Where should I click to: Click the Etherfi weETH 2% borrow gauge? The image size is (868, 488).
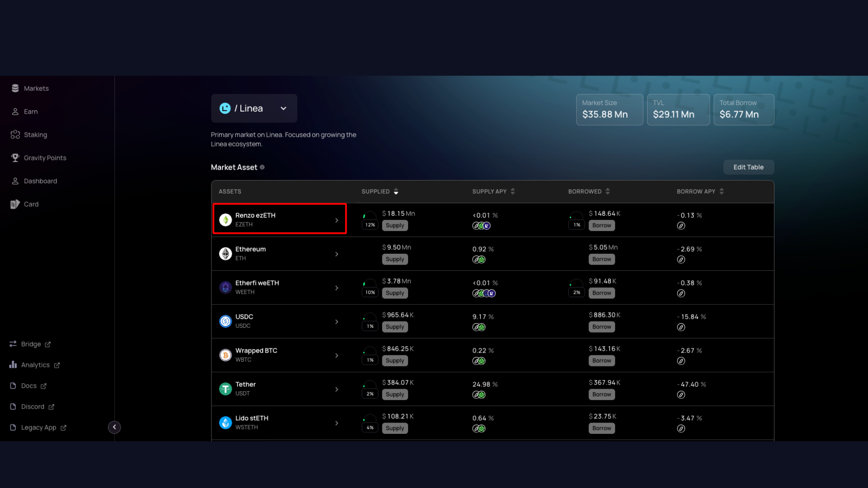point(577,288)
